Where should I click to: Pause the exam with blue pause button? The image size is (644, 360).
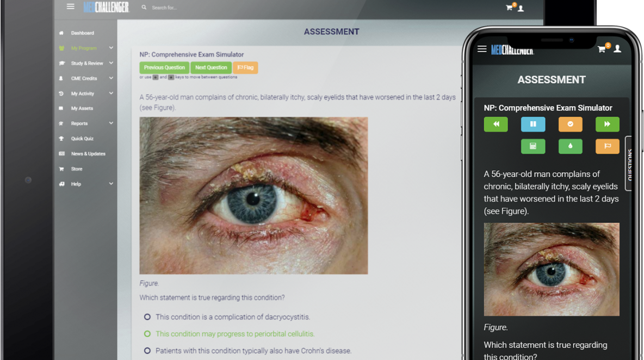pyautogui.click(x=533, y=124)
